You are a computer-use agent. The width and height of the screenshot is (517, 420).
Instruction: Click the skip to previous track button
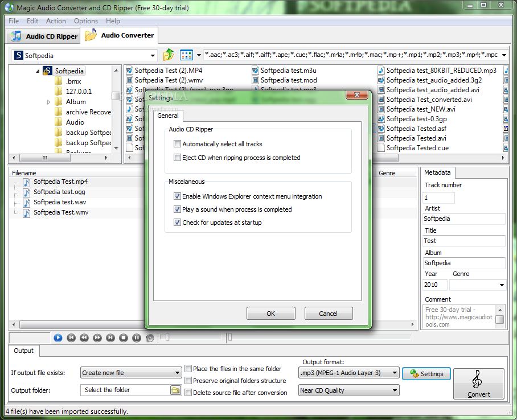[71, 338]
